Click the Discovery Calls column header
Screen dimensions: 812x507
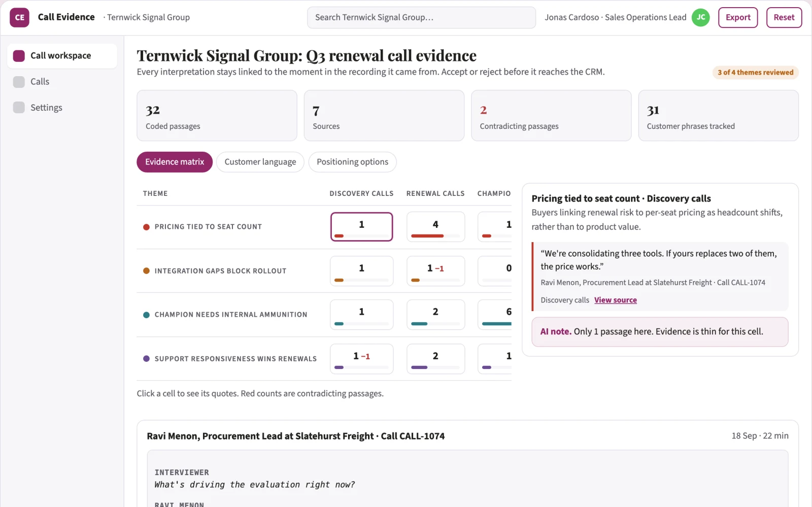coord(361,193)
